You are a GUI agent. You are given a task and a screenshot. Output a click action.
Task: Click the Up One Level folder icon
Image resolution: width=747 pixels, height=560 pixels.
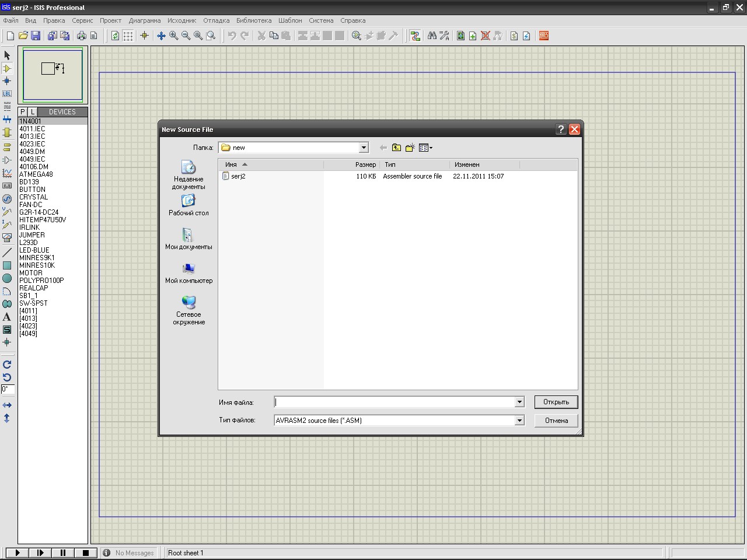397,148
